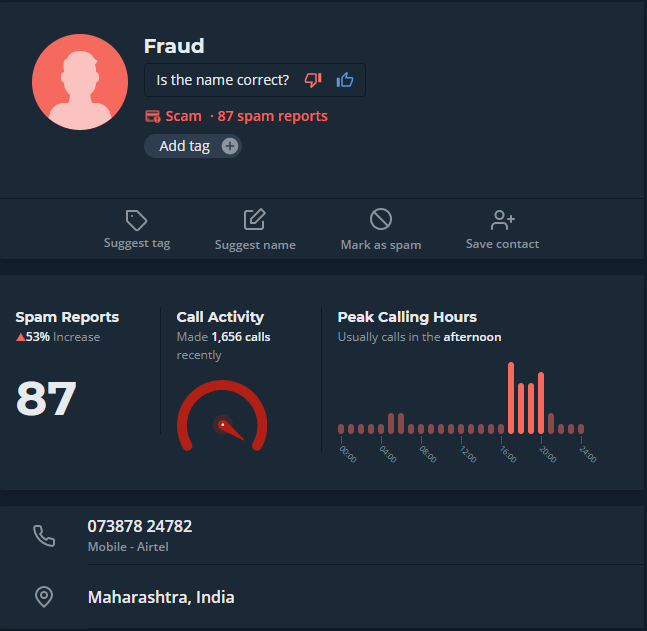Click the Mark as spam label
This screenshot has height=631, width=647.
pos(380,245)
